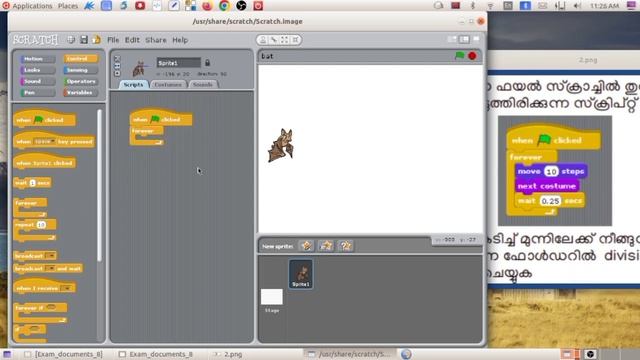Click the save project floppy icon
This screenshot has height=360, width=640.
coord(84,40)
